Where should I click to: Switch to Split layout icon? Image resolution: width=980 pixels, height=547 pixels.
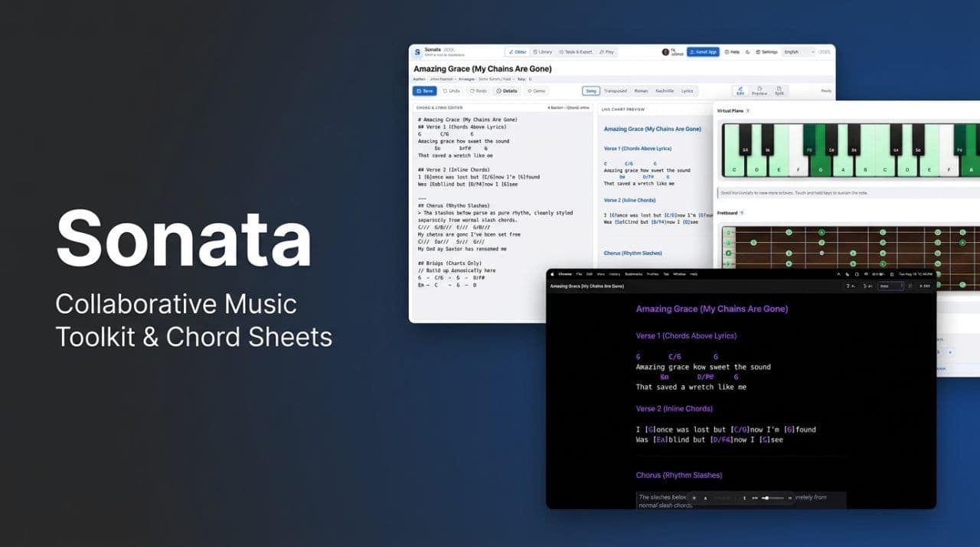pyautogui.click(x=779, y=90)
